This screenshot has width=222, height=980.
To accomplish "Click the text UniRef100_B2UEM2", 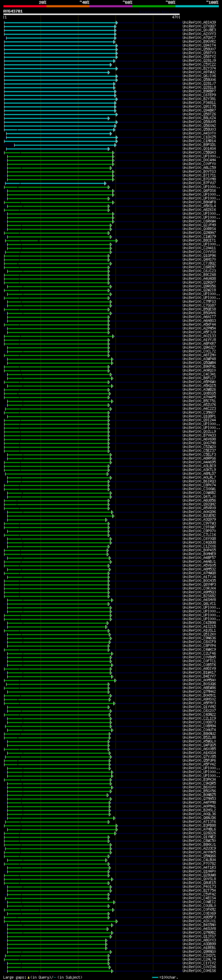I will (199, 516).
